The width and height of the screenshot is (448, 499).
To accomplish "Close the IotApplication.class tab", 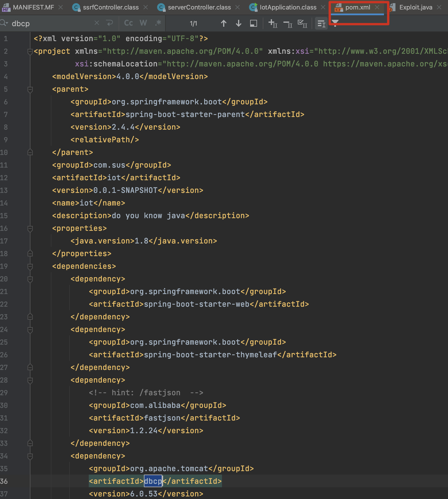I will [323, 7].
